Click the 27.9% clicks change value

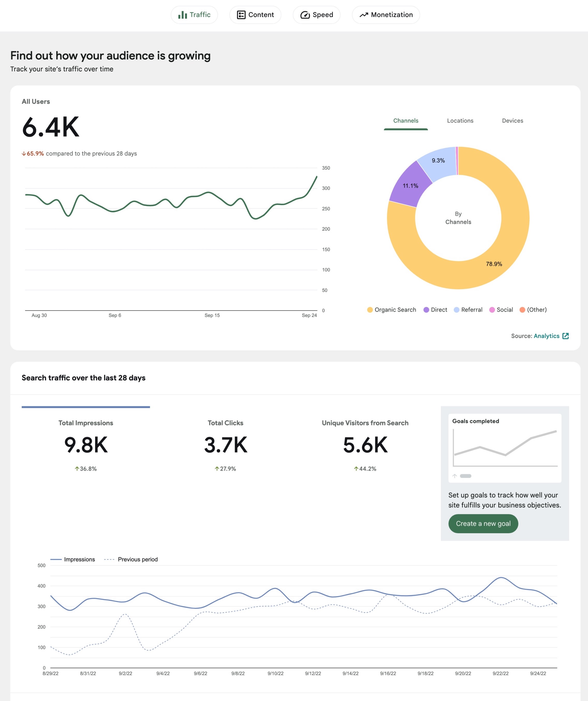[x=225, y=469]
